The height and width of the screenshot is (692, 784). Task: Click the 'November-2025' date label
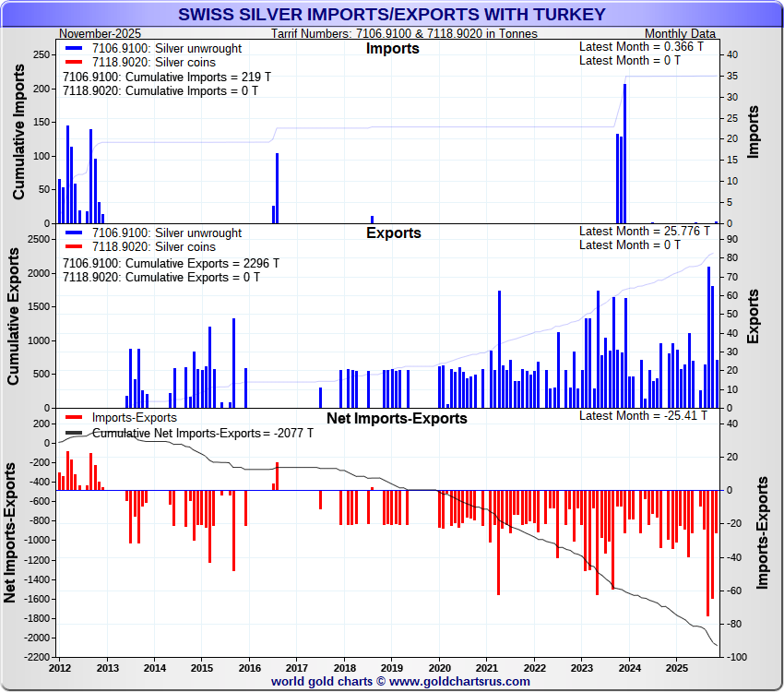[100, 33]
